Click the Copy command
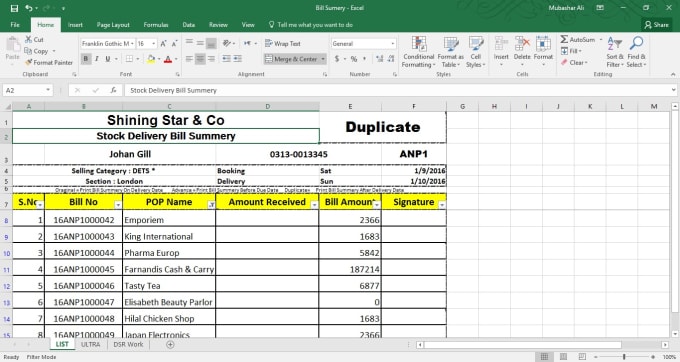 point(36,51)
